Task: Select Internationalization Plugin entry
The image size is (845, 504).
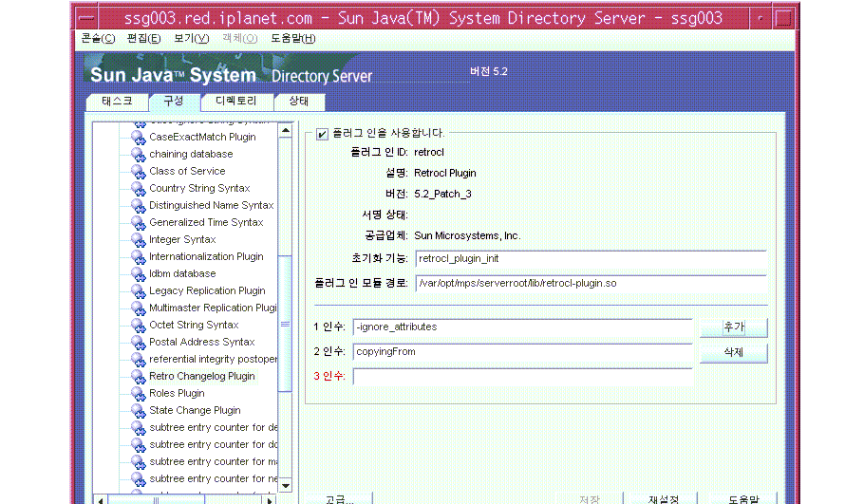Action: click(x=206, y=256)
